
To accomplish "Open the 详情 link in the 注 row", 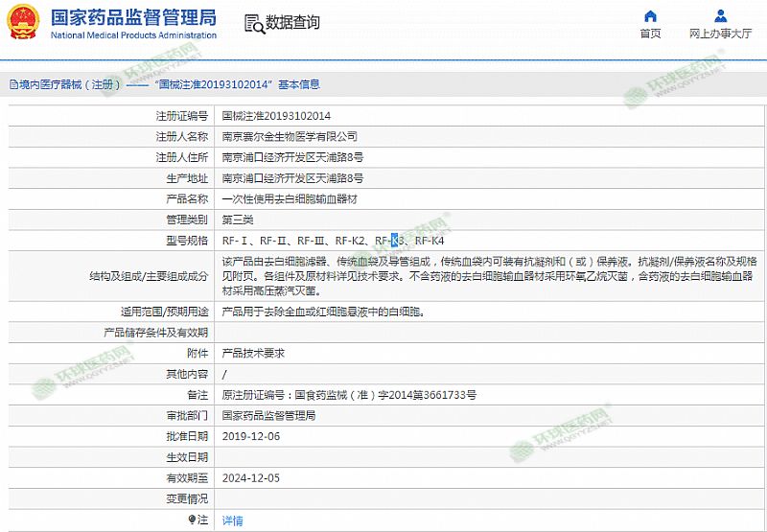I will pyautogui.click(x=232, y=520).
